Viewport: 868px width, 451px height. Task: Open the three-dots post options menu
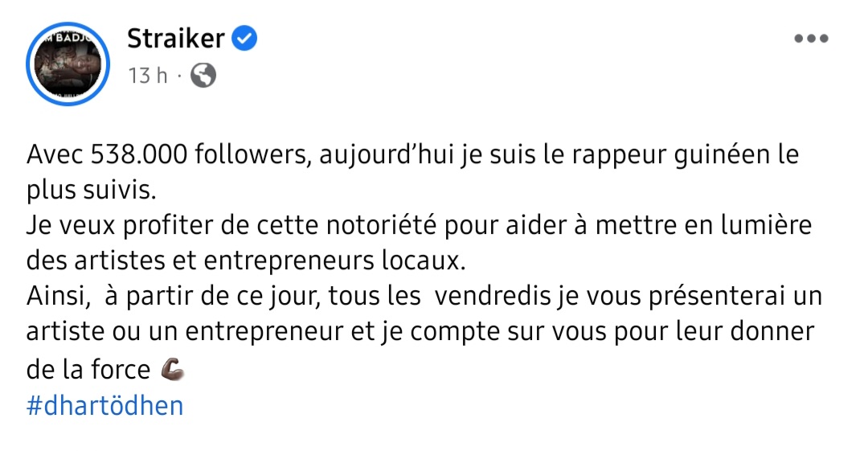(811, 39)
